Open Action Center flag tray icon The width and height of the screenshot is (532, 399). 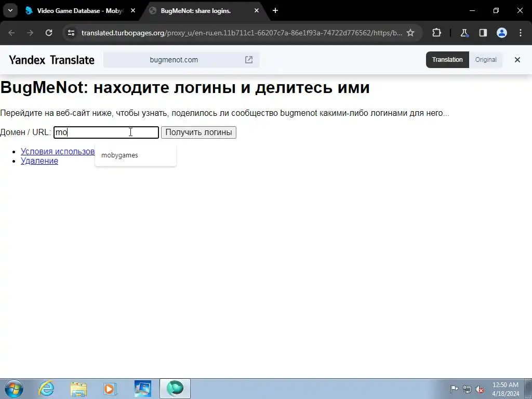tap(454, 389)
